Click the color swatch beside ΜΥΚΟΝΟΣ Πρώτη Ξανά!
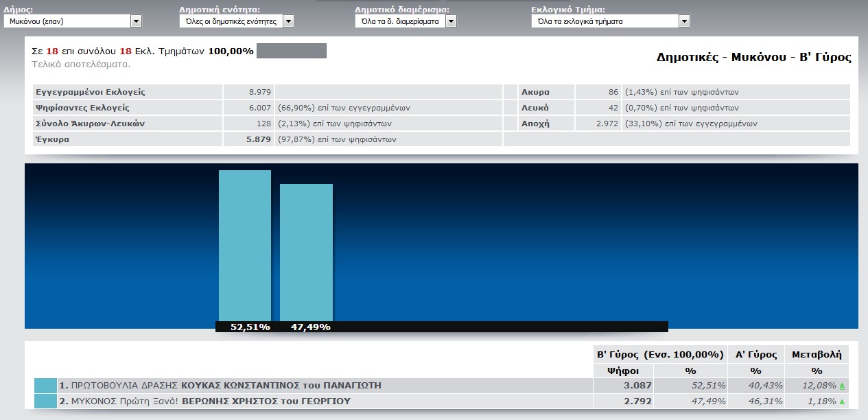 [45, 401]
